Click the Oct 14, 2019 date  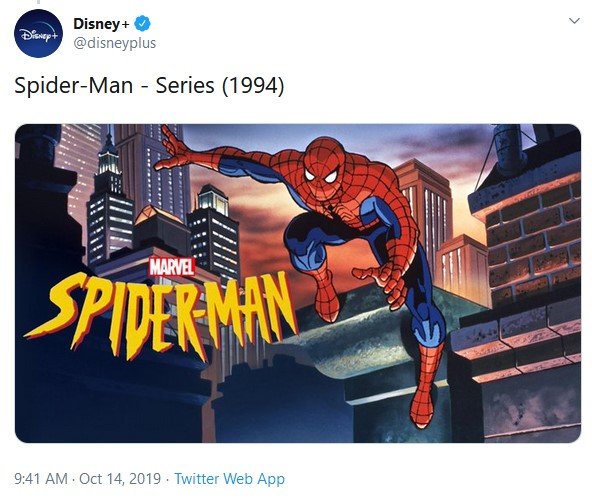[x=120, y=479]
